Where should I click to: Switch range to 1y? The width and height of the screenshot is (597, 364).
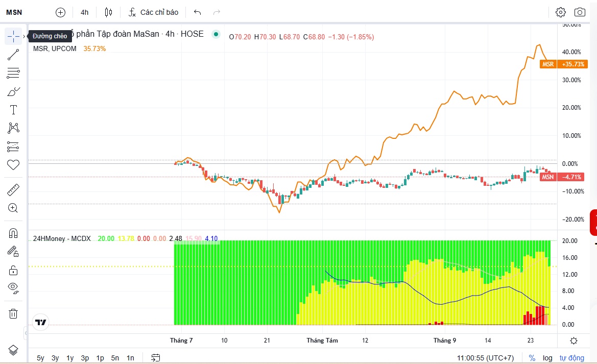(x=70, y=358)
